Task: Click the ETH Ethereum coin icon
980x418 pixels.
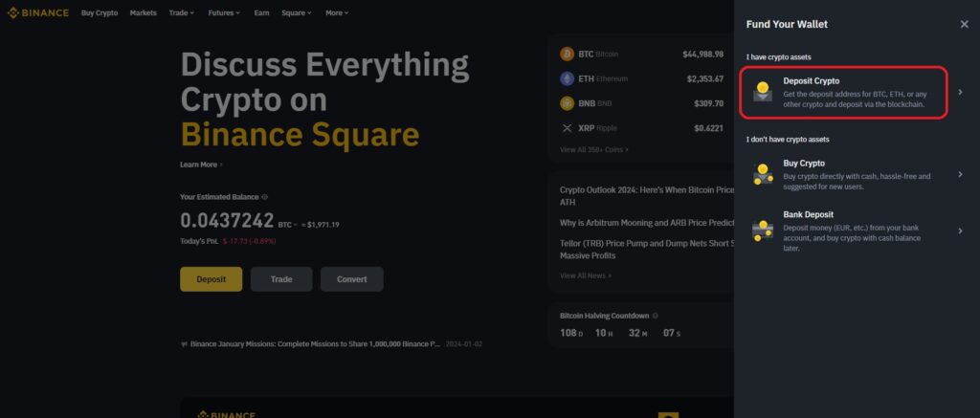Action: pos(567,78)
